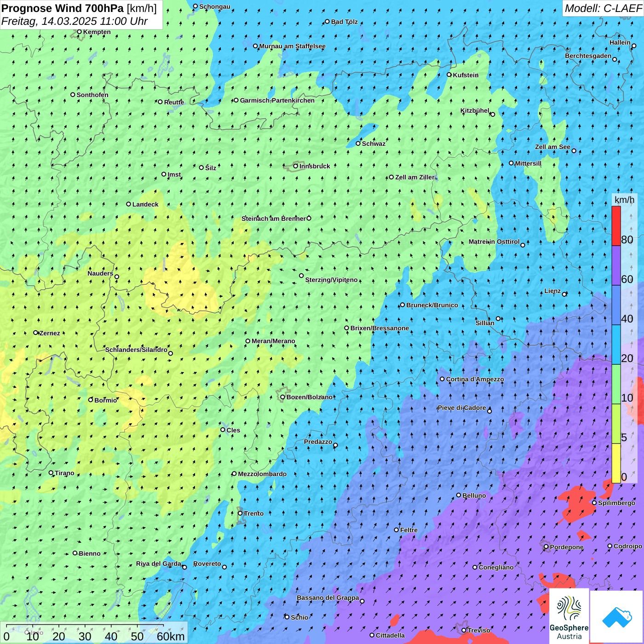644x644 pixels.
Task: Select the purple 60–80 km/h legend color
Action: click(616, 265)
